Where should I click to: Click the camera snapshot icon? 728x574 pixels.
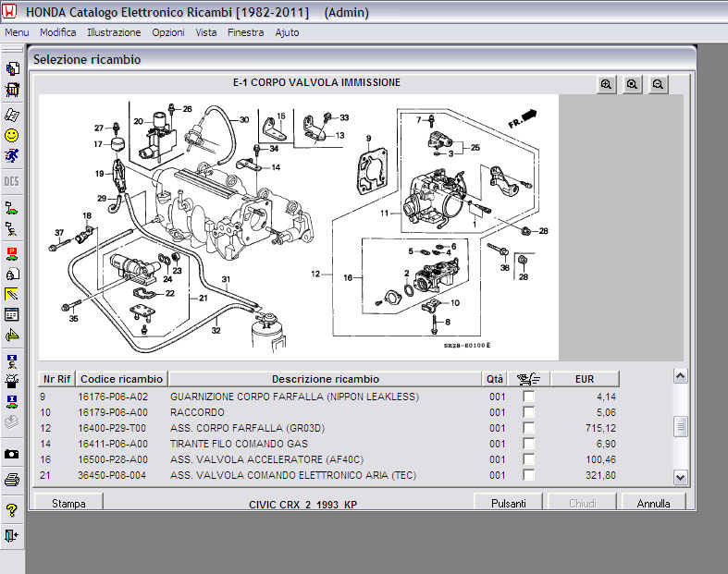tap(12, 454)
